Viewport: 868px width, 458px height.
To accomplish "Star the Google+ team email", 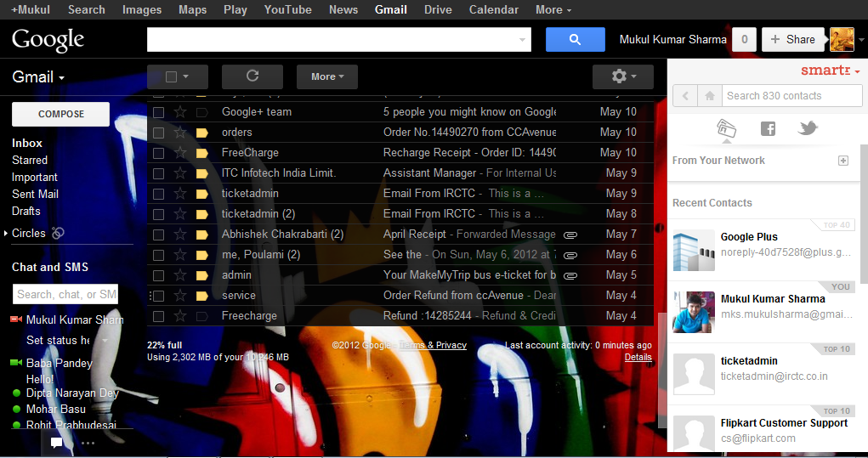I will tap(180, 112).
